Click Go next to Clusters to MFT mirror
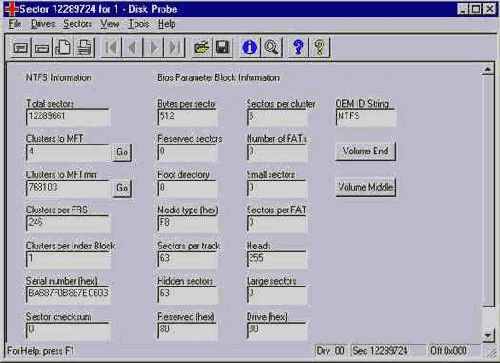The height and width of the screenshot is (363, 500). click(122, 188)
